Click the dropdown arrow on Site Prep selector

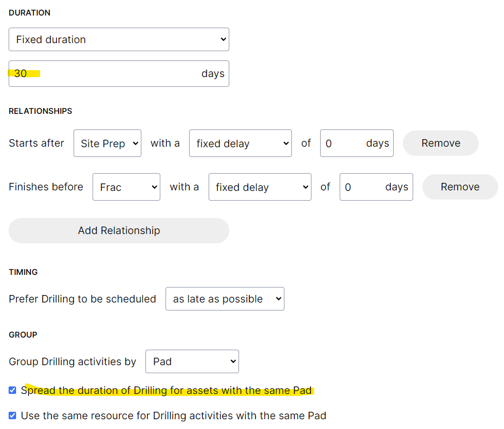[x=135, y=143]
